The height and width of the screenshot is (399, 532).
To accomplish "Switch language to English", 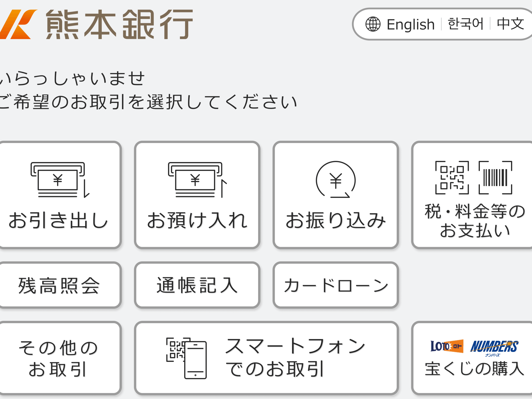I will pos(411,24).
